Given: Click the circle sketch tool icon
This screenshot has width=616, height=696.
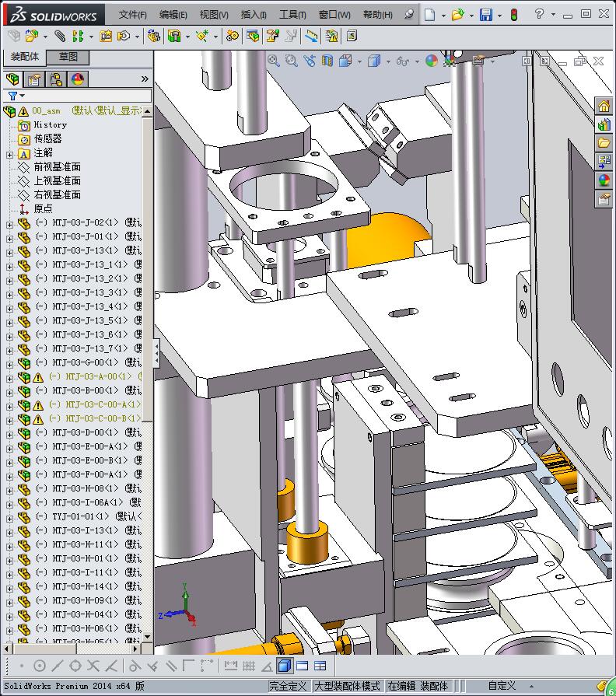Looking at the screenshot, I should pyautogui.click(x=40, y=666).
